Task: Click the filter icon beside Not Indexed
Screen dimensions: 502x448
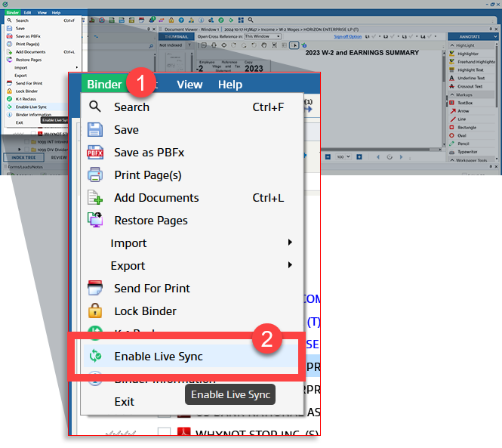Action: [x=189, y=45]
